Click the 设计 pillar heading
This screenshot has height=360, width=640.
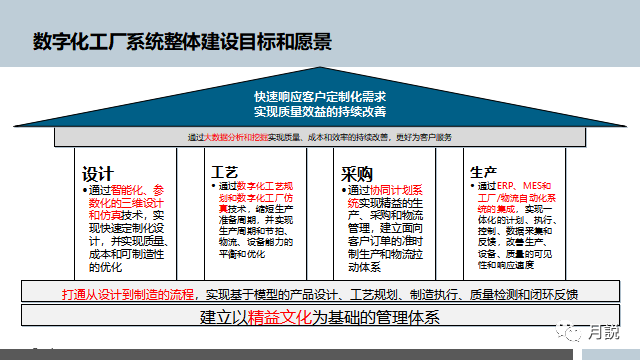pyautogui.click(x=98, y=174)
